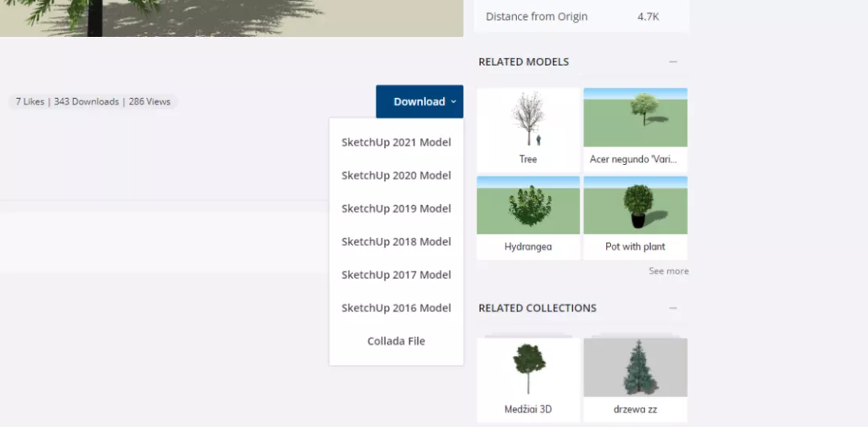The height and width of the screenshot is (427, 868).
Task: Pick SketchUp 2016 Model download
Action: [x=396, y=307]
